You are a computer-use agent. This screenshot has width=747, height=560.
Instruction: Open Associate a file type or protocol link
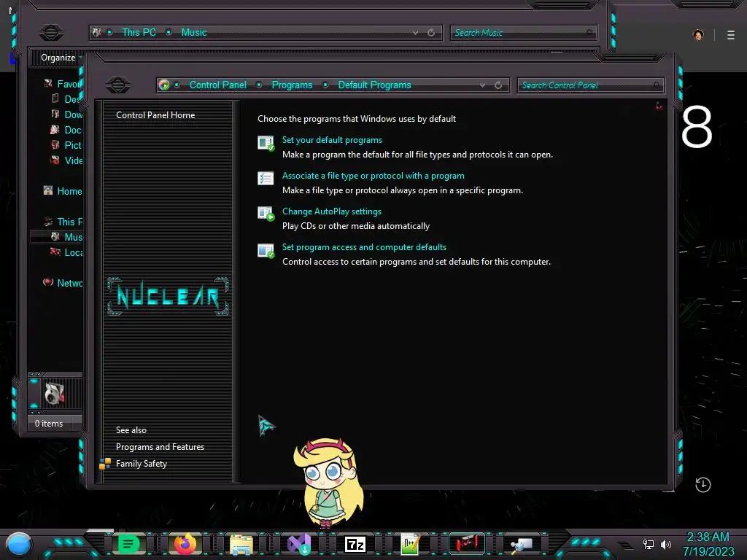(x=373, y=176)
